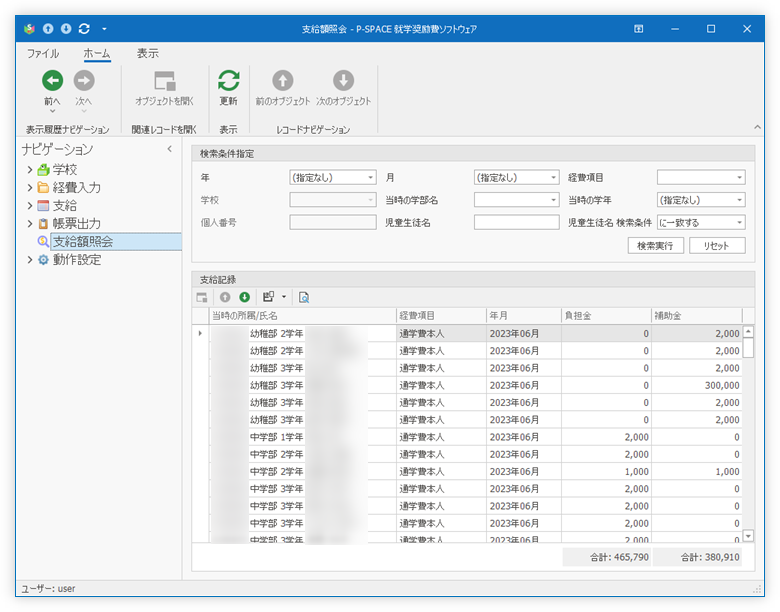This screenshot has height=612, width=780.
Task: Click the 児童生徒名 input field
Action: 516,222
